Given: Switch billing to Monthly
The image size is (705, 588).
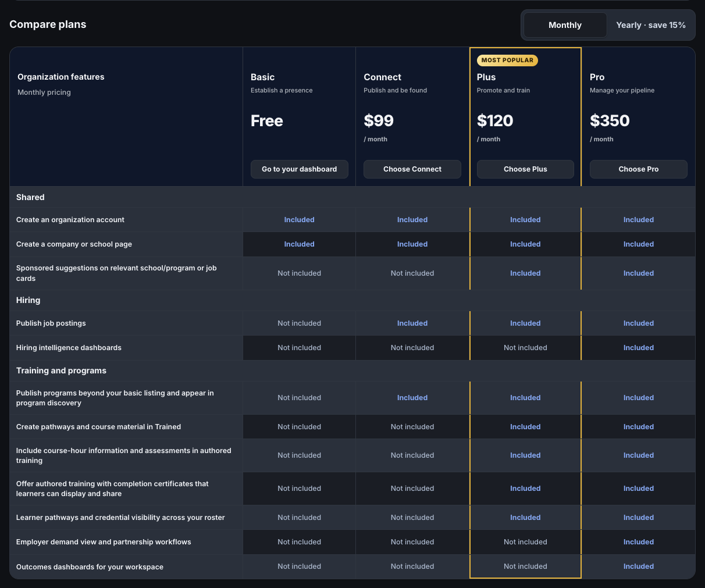Looking at the screenshot, I should pos(565,25).
